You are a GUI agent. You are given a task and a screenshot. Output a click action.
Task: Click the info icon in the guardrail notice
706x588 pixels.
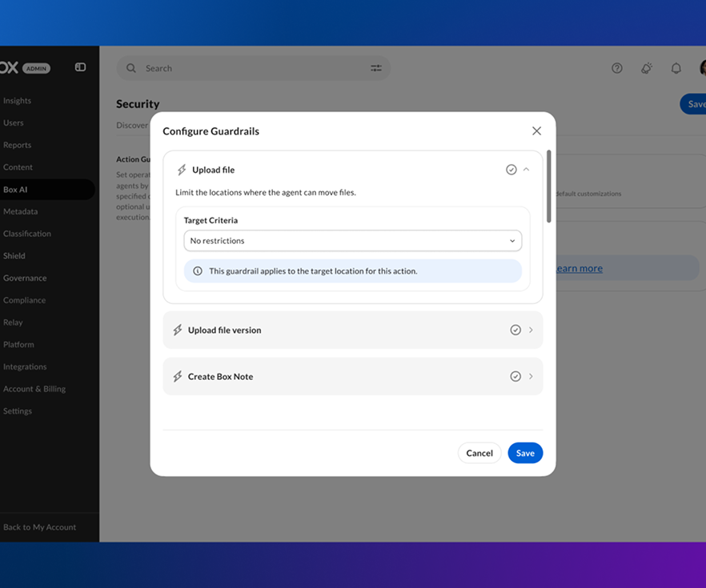[x=197, y=271]
